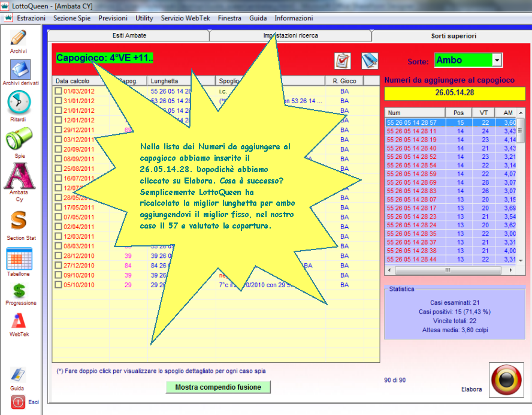Open Progressione dollar icon
The image size is (532, 415).
19,291
